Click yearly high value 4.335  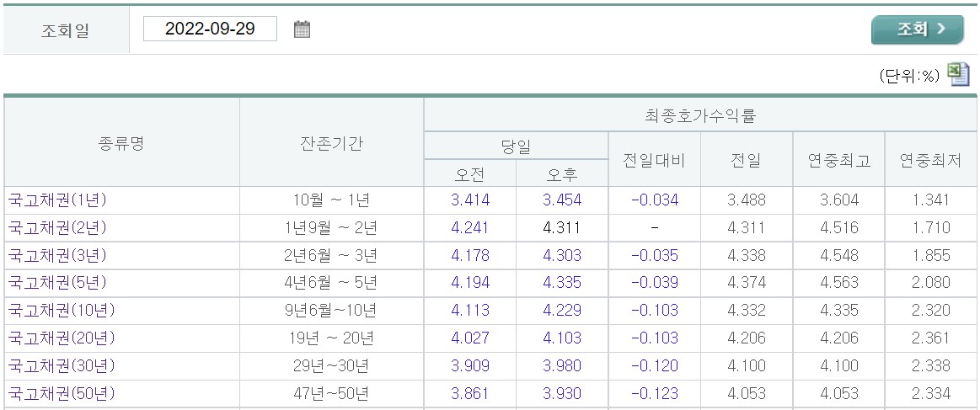pos(838,310)
